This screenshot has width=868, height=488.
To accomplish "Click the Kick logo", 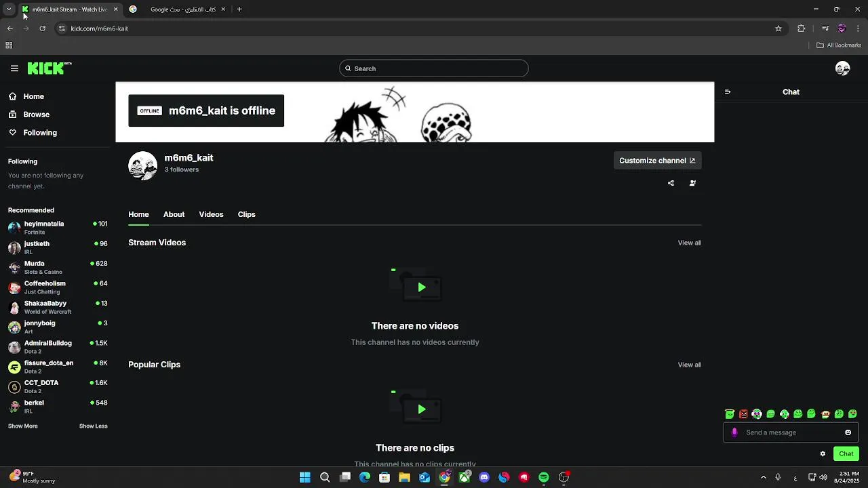I will [50, 68].
